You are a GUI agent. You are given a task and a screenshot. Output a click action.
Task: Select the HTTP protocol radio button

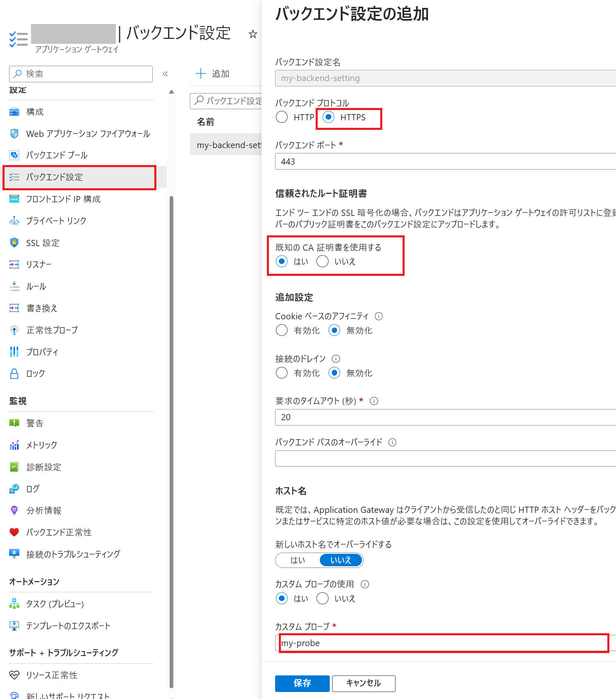coord(282,117)
